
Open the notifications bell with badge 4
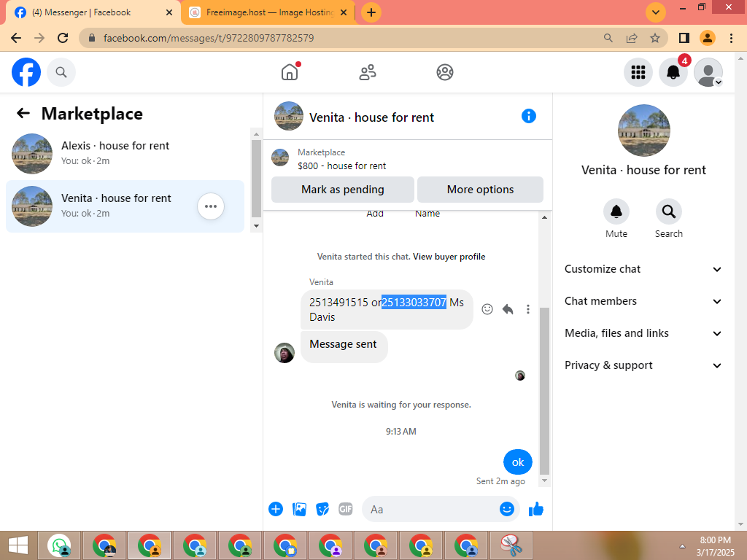(x=673, y=72)
